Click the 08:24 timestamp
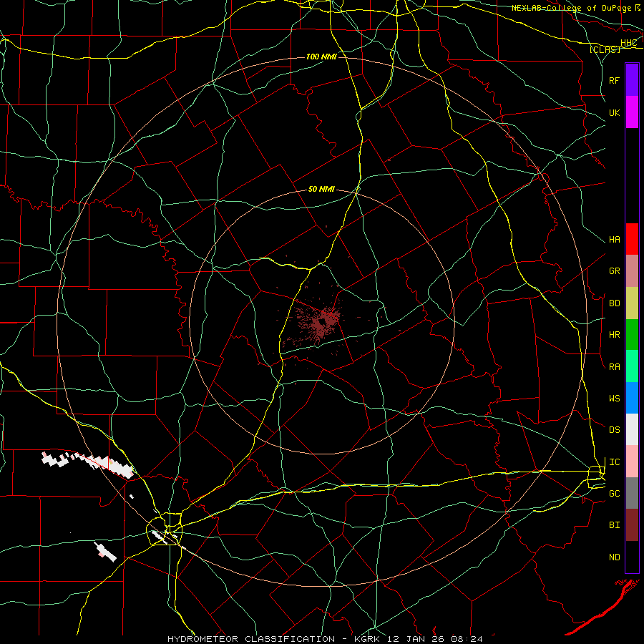Viewport: 644px width, 644px height. coord(466,639)
